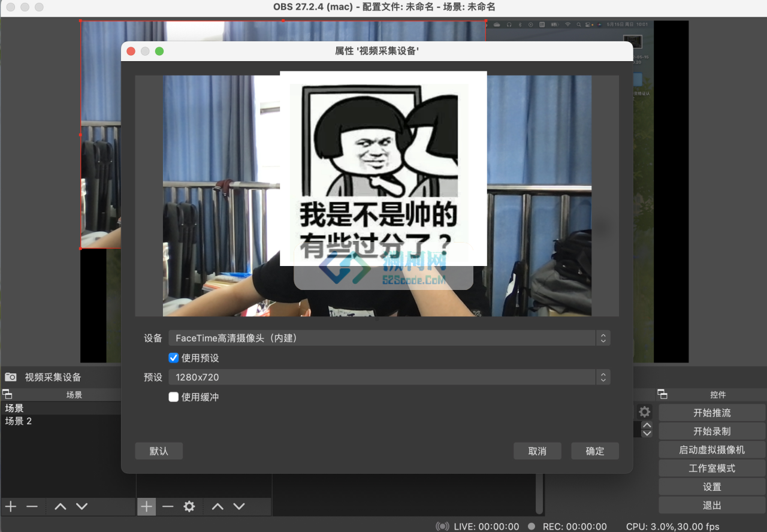Click the LIVE broadcast status icon
Viewport: 767px width, 532px height.
coord(442,527)
